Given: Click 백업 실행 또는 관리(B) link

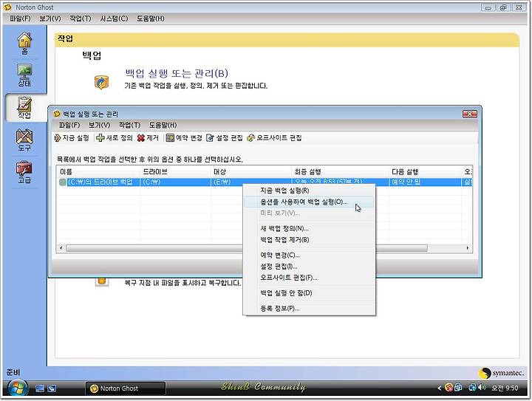Looking at the screenshot, I should (x=177, y=73).
